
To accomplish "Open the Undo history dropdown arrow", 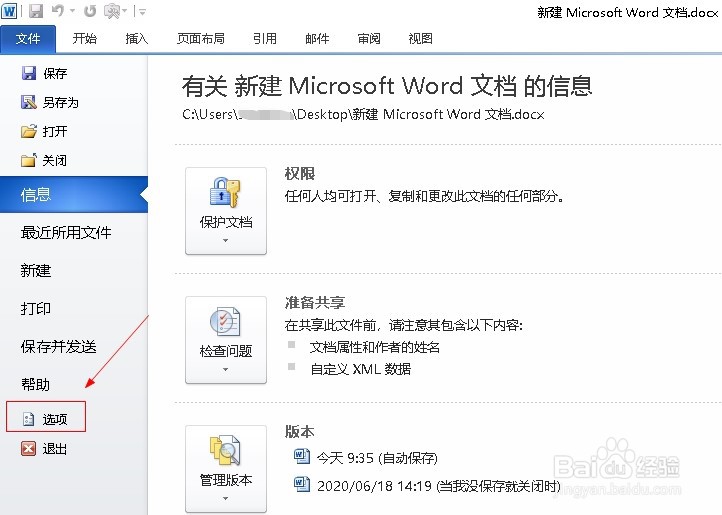I will coord(73,11).
